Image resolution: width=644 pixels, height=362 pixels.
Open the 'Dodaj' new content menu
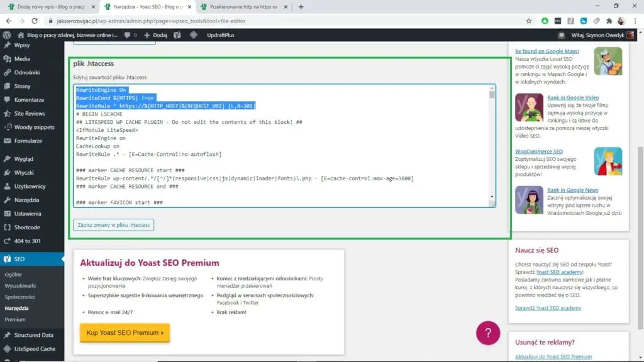[155, 35]
